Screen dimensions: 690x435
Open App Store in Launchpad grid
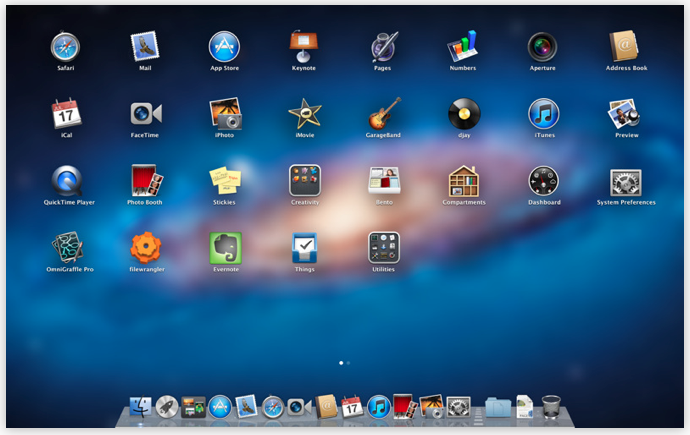tap(224, 47)
